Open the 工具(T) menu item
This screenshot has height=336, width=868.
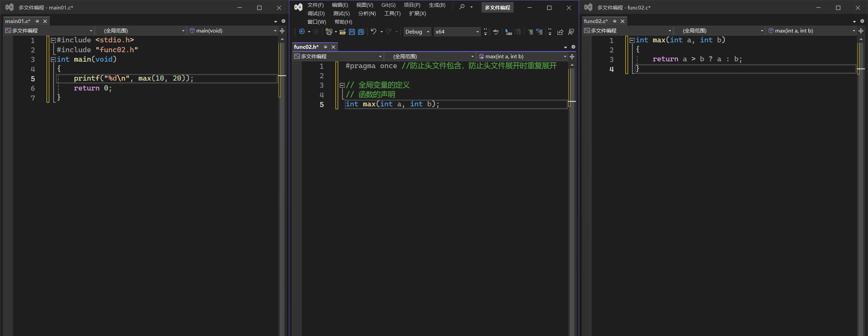pyautogui.click(x=392, y=14)
